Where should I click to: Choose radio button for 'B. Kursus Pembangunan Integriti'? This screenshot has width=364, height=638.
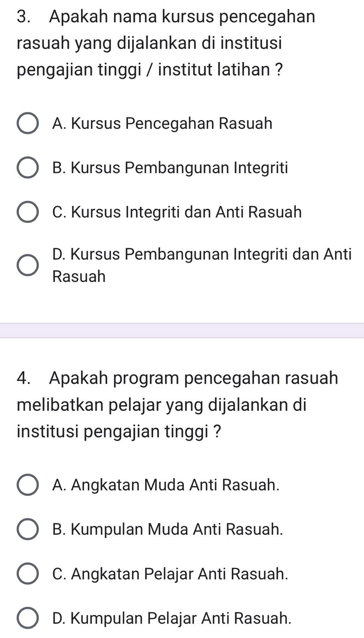[28, 168]
